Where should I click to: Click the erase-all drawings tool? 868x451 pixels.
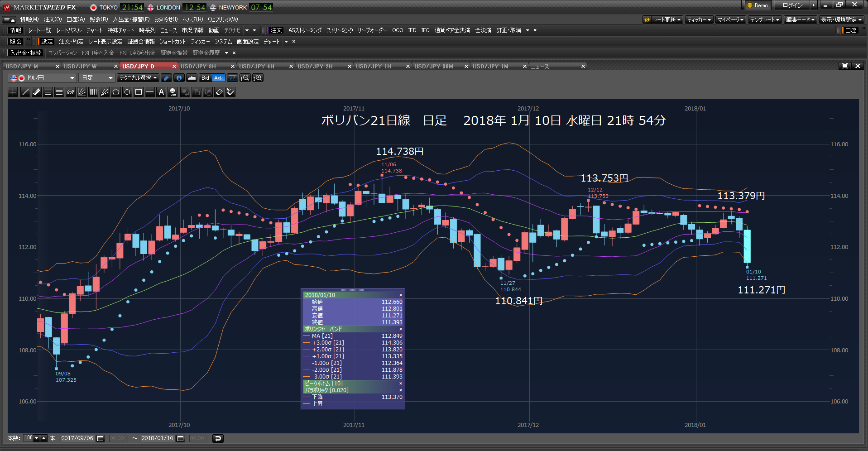pyautogui.click(x=230, y=92)
